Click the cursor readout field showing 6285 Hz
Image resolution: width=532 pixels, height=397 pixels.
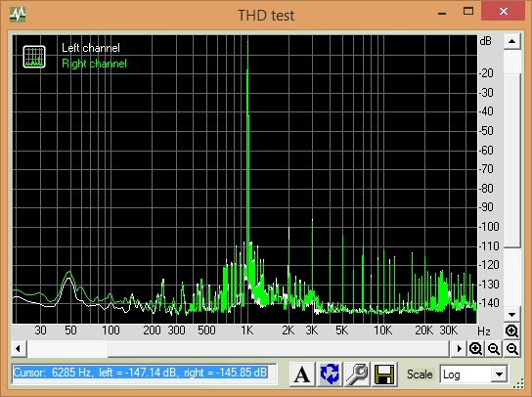tap(144, 373)
